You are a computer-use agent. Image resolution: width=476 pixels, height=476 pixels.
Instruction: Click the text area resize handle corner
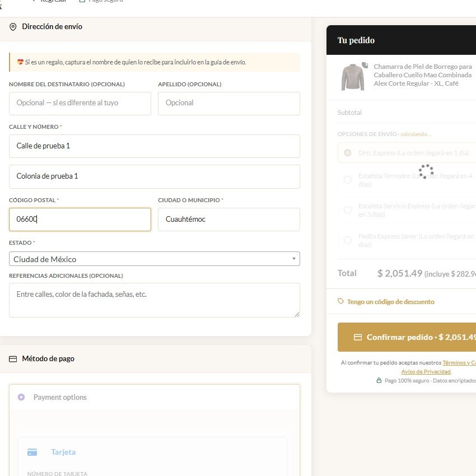[297, 315]
